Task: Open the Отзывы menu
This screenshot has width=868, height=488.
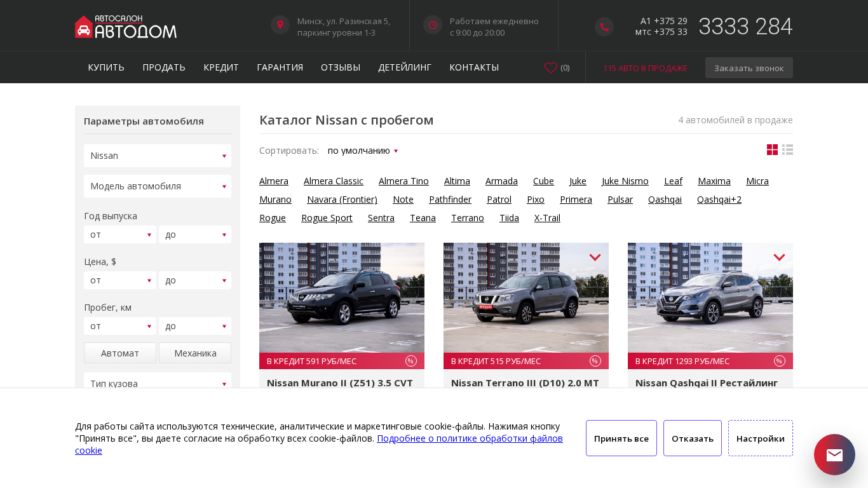Action: point(341,67)
